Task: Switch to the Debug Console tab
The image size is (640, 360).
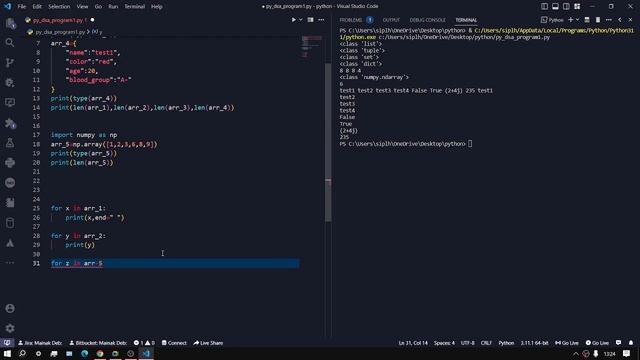Action: click(427, 20)
